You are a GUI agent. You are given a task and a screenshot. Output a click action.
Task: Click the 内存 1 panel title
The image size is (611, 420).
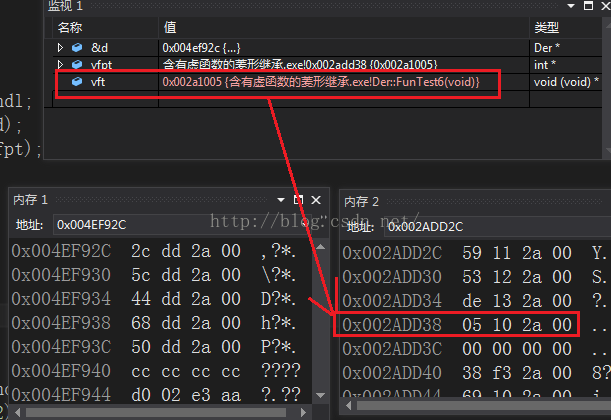[30, 200]
